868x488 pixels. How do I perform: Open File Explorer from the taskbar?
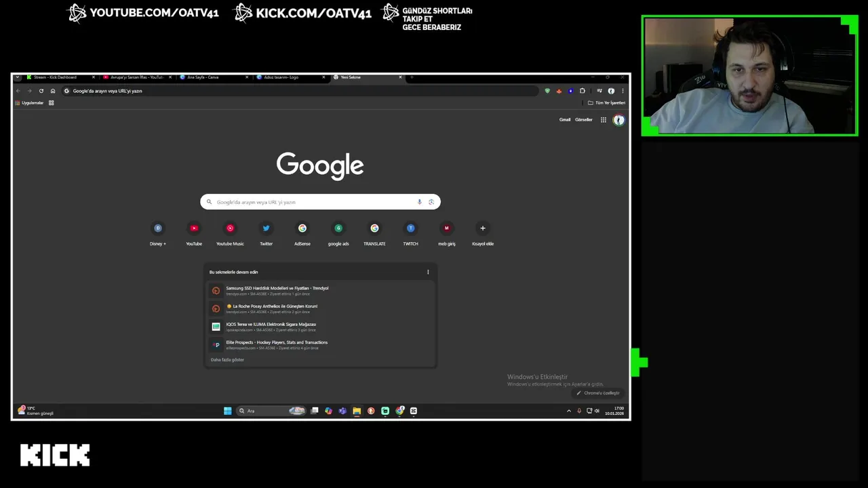tap(357, 411)
